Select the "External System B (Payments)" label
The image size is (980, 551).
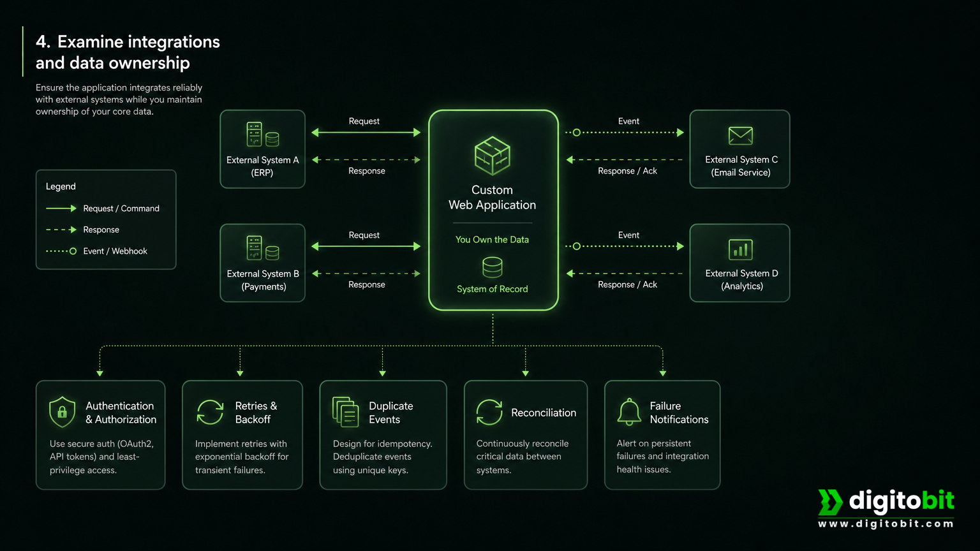tap(263, 280)
